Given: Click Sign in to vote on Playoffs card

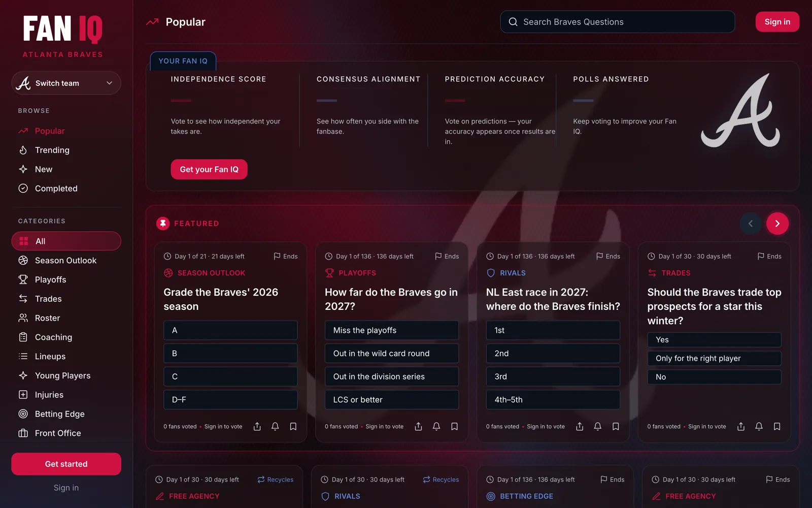Looking at the screenshot, I should pos(385,427).
